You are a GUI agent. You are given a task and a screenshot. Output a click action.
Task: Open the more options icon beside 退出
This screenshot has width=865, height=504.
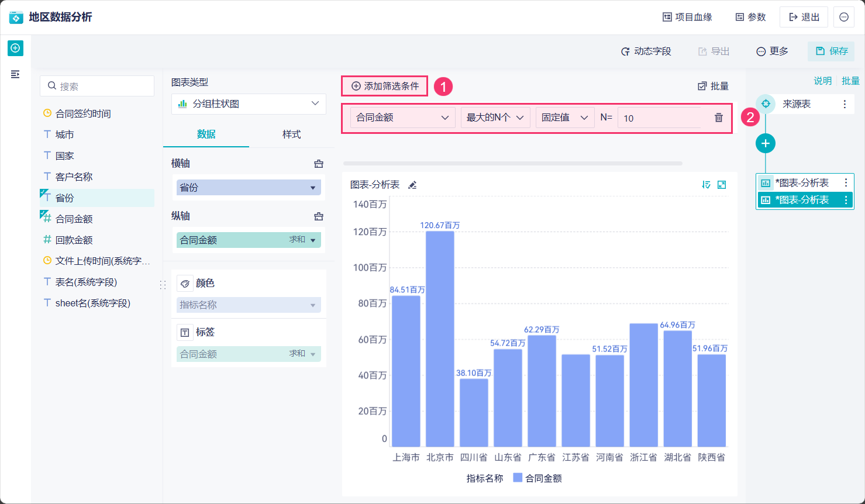[x=843, y=17]
